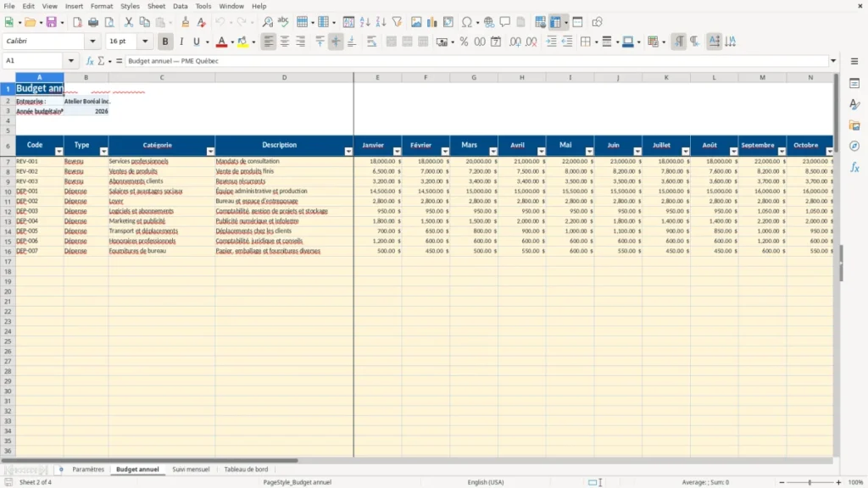Apply AutoFilter funnel icon
This screenshot has width=868, height=488.
[397, 22]
